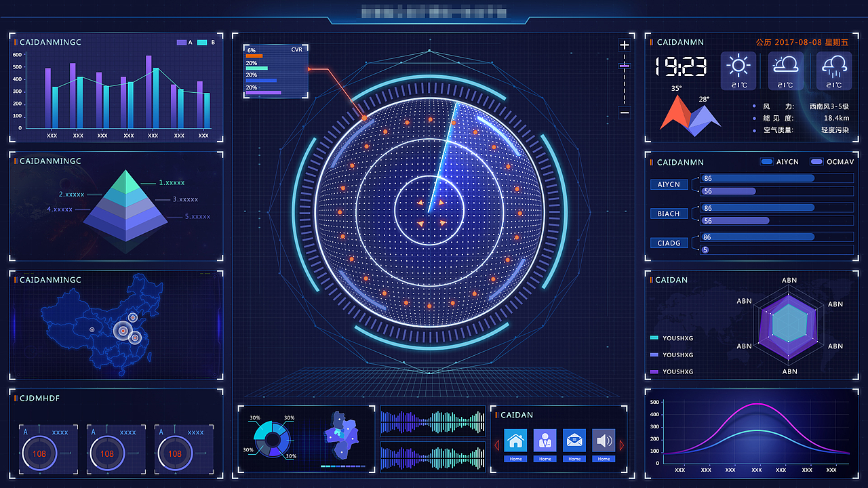
Task: Go to next with red right arrow
Action: (x=621, y=445)
